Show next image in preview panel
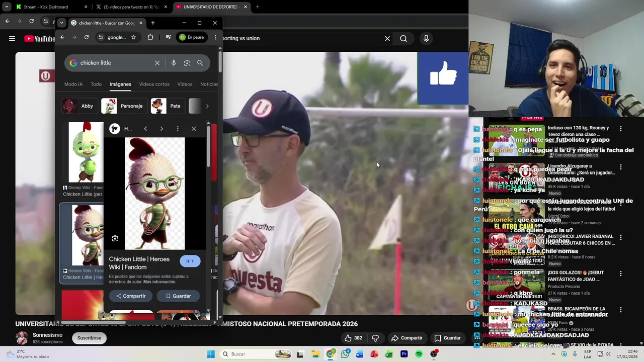Screen dimensions: 644x362 point(162,129)
